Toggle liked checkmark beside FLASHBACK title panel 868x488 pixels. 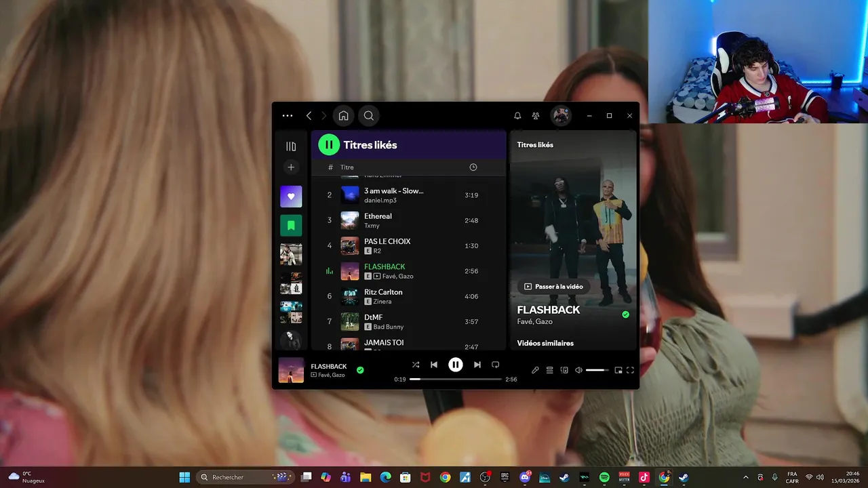coord(626,314)
